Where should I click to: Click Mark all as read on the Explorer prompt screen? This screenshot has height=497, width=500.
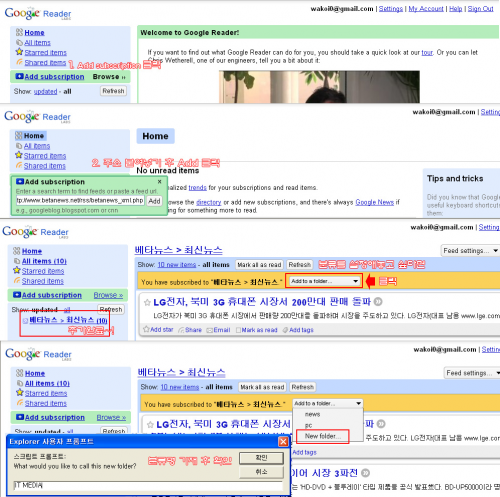click(x=262, y=387)
